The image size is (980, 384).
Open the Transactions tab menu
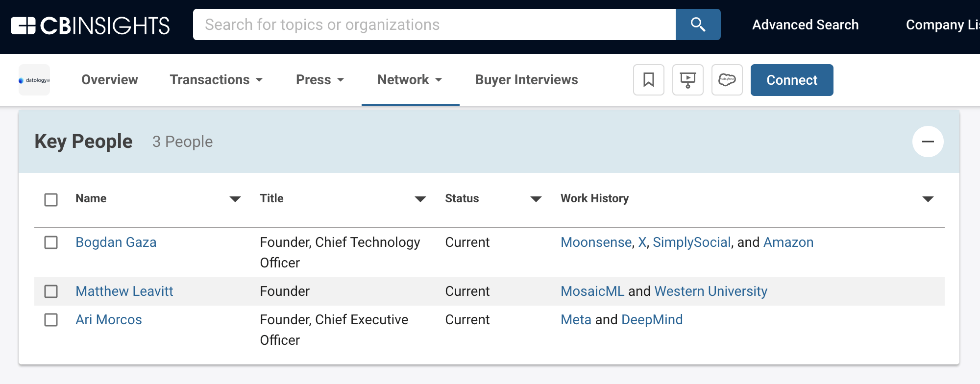pyautogui.click(x=216, y=80)
